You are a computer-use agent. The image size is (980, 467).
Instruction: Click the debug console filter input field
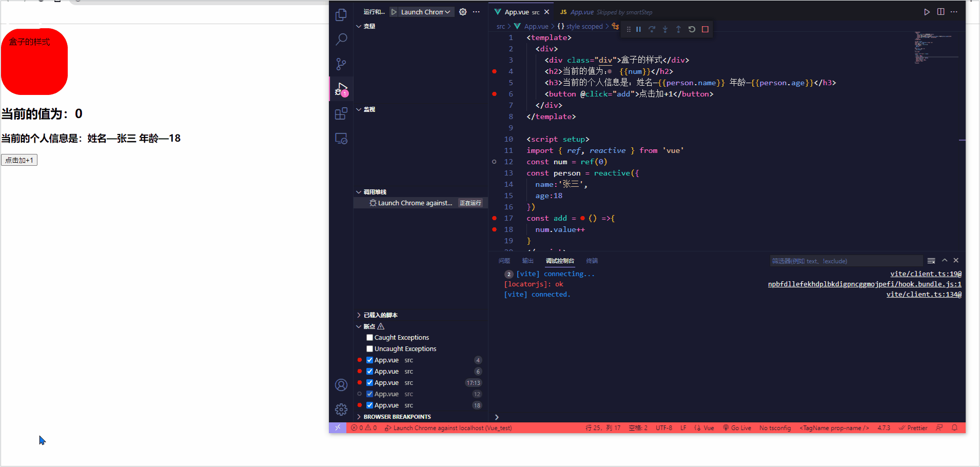(846, 261)
